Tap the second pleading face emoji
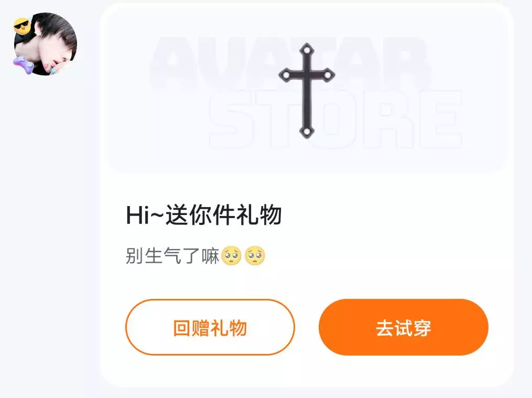The width and height of the screenshot is (532, 398). click(x=255, y=255)
